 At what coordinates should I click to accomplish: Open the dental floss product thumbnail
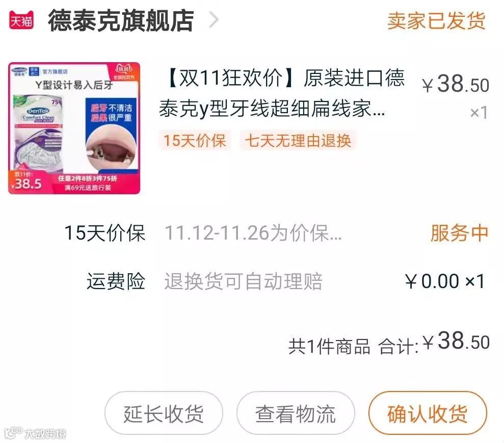point(74,128)
